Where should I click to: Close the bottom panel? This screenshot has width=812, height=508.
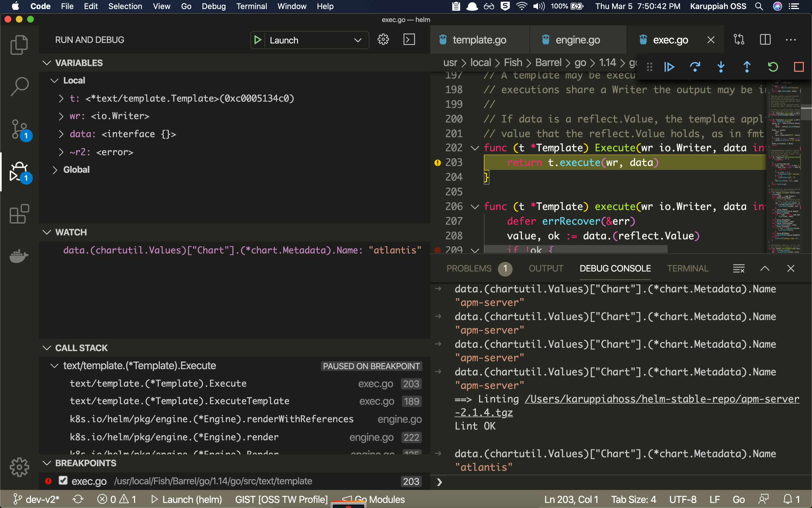pyautogui.click(x=791, y=268)
